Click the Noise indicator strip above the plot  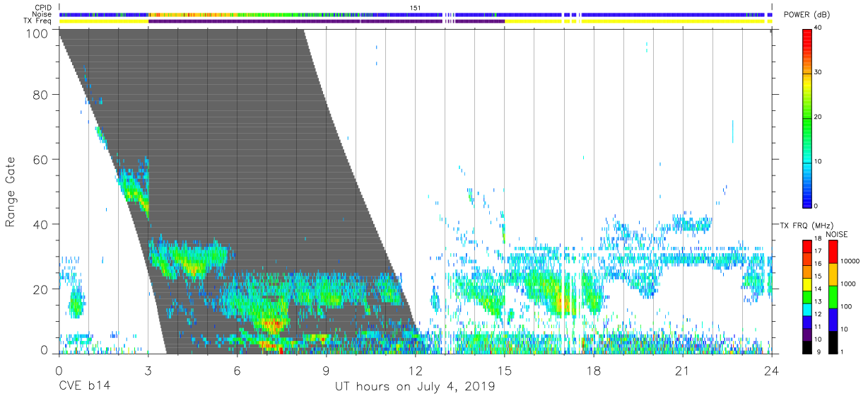click(x=416, y=14)
